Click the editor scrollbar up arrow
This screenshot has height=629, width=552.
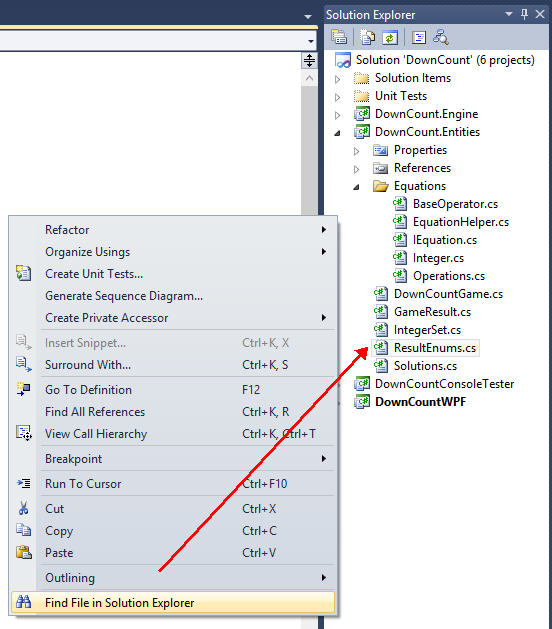pos(309,79)
